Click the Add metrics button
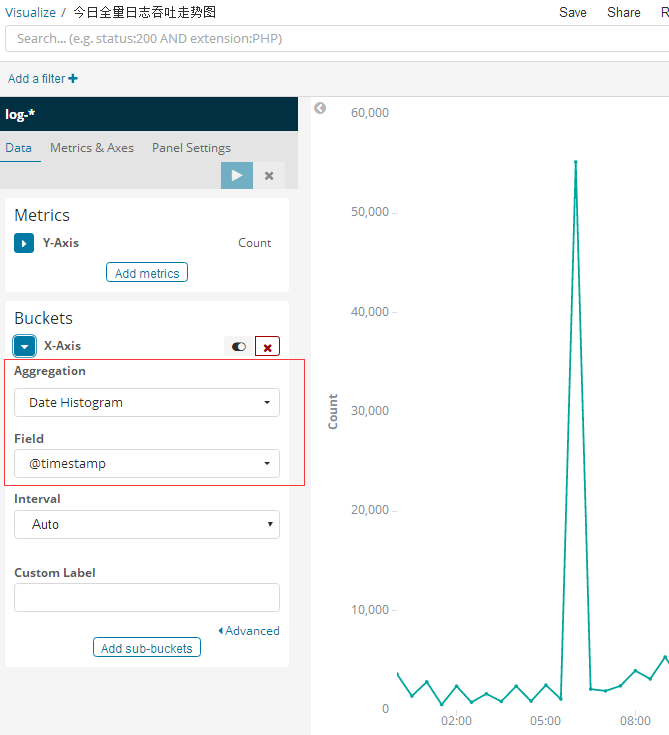 coord(147,273)
